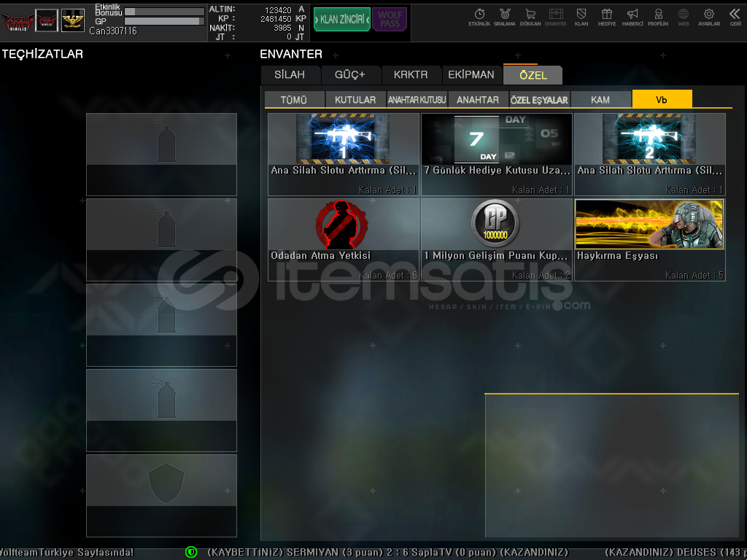Go back with the GERİ arrows icon

tap(735, 17)
